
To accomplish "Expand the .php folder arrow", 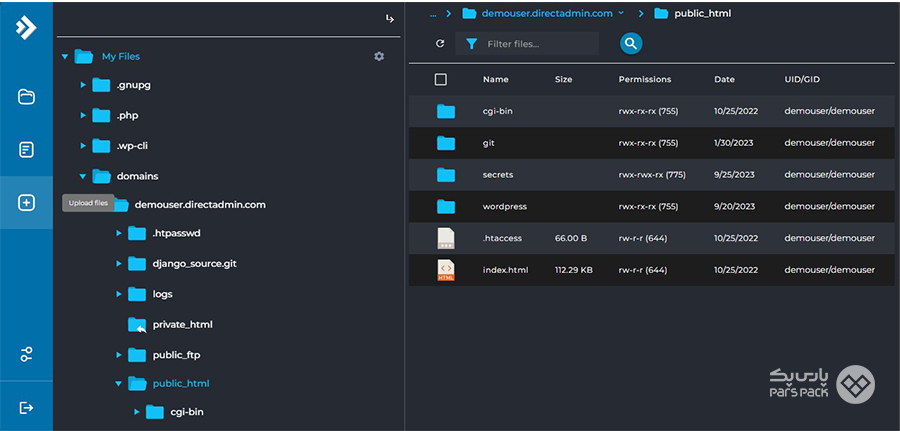I will pos(83,115).
